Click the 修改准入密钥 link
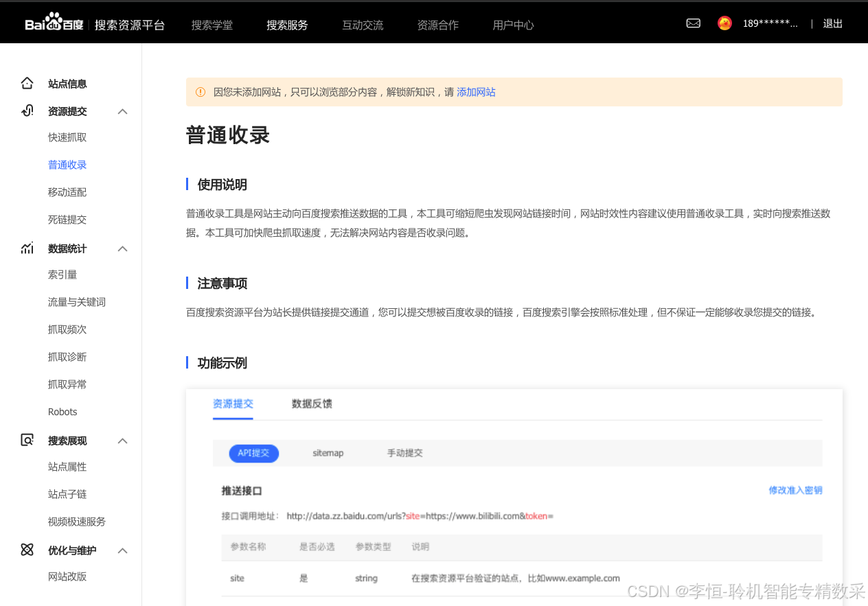This screenshot has height=606, width=868. (795, 490)
